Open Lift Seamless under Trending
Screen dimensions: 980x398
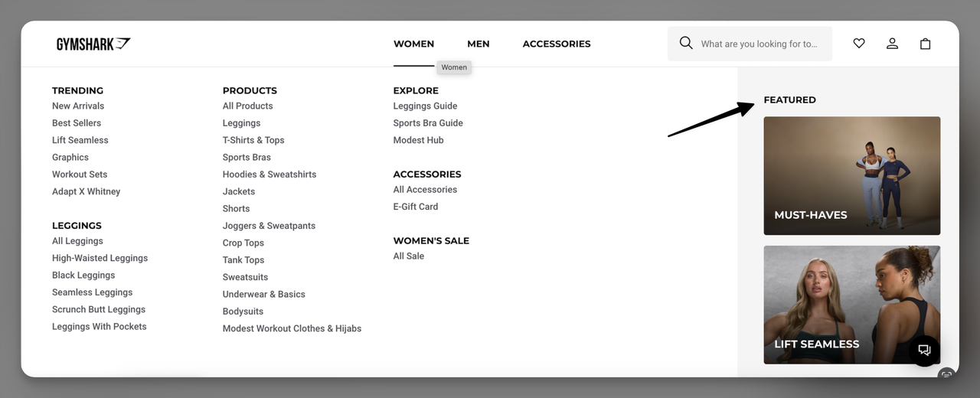pyautogui.click(x=80, y=140)
